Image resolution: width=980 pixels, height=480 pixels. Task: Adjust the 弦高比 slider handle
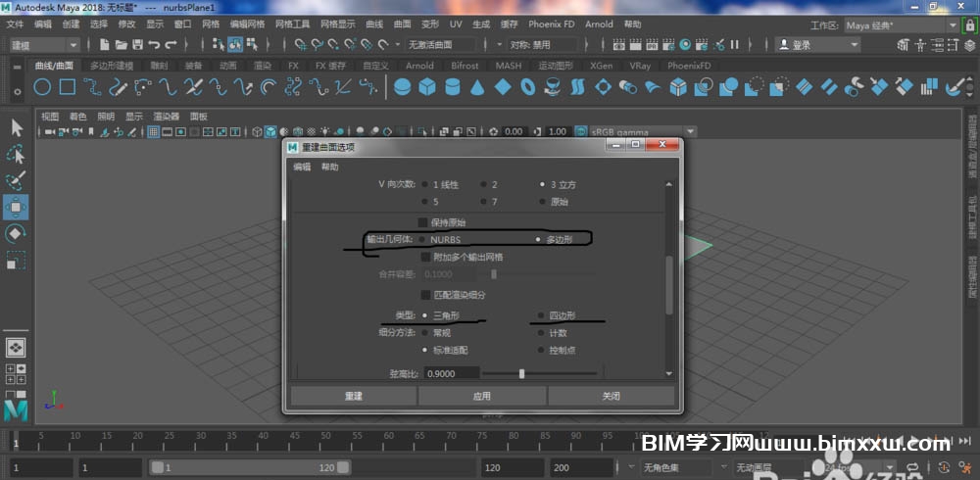tap(521, 373)
